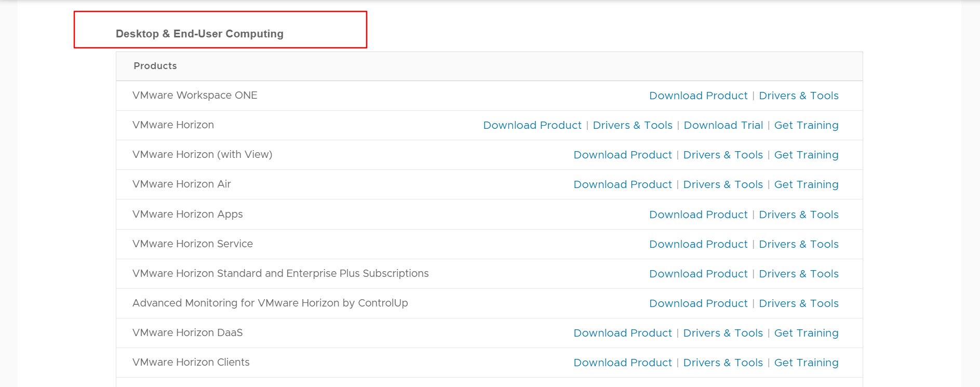Click Download Product for VMware Workspace ONE
This screenshot has width=980, height=387.
(x=699, y=96)
